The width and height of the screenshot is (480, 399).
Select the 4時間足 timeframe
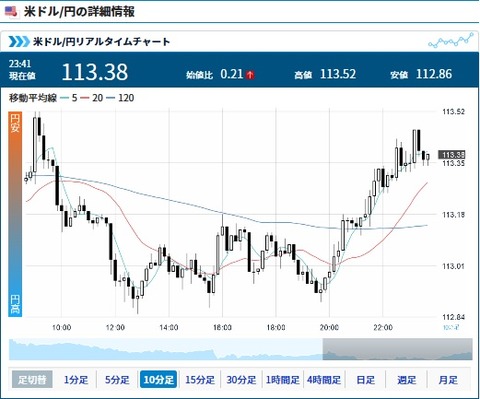[x=324, y=379]
